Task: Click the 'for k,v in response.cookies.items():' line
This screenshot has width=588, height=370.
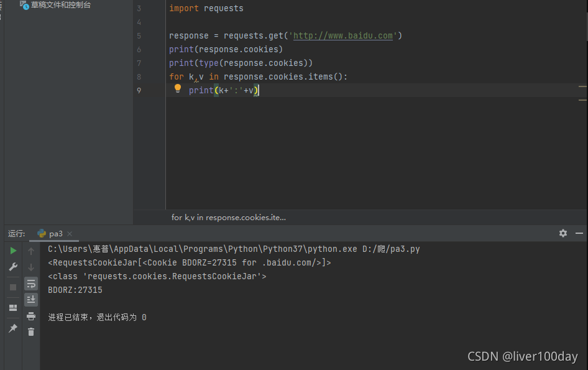Action: [x=259, y=76]
